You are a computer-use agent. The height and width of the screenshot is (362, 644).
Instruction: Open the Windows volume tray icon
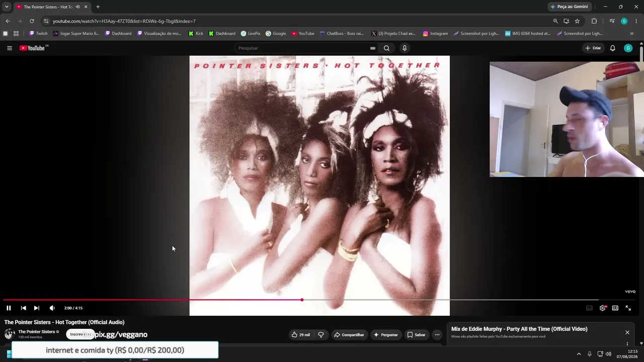point(608,354)
